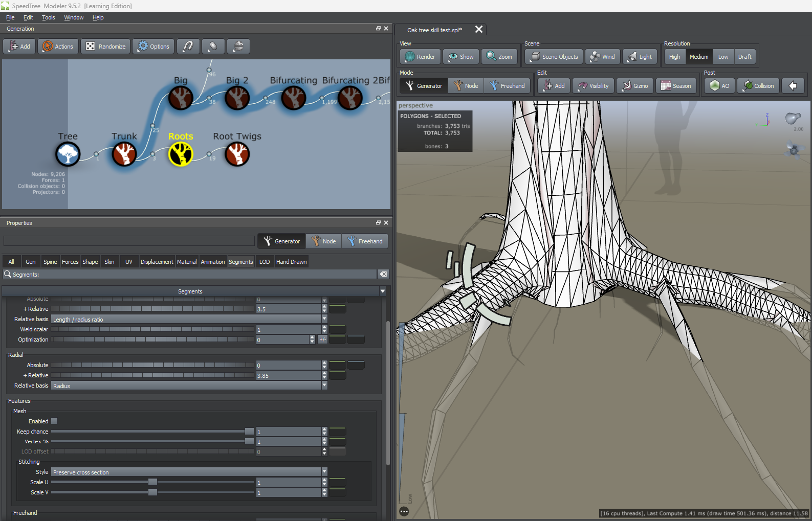This screenshot has height=521, width=812.
Task: Switch to the Spine properties tab
Action: click(50, 262)
